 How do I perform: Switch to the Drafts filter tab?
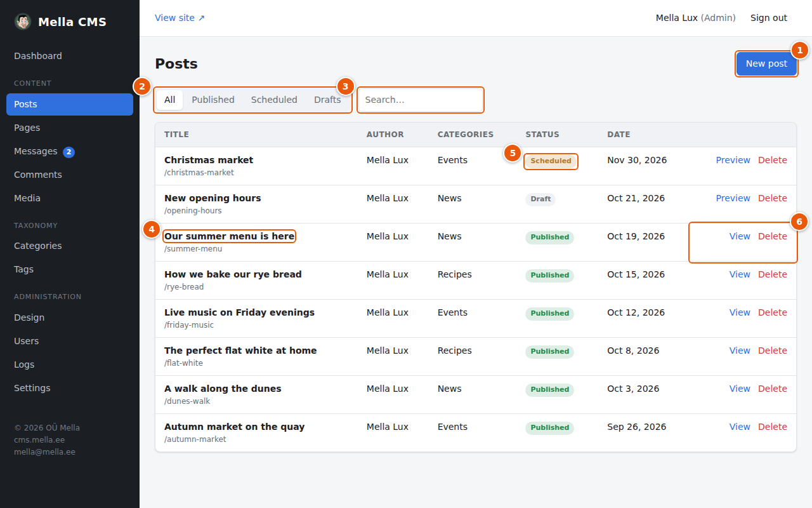pyautogui.click(x=327, y=100)
